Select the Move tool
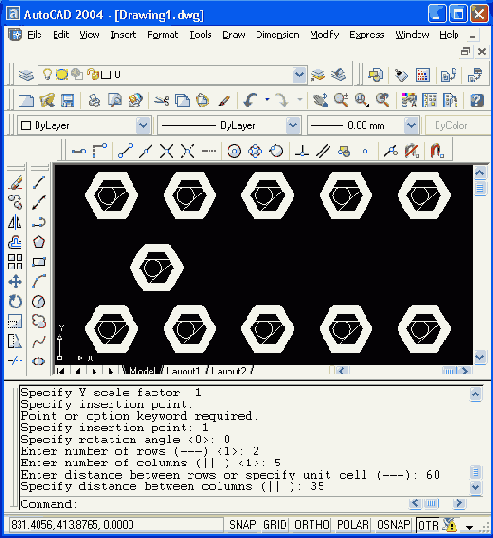This screenshot has width=493, height=538. pyautogui.click(x=15, y=282)
